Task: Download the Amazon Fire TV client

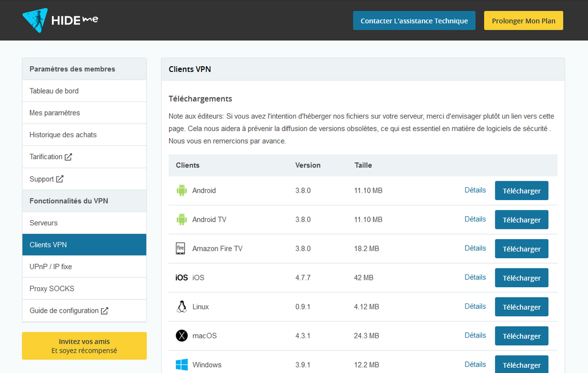Action: [521, 249]
